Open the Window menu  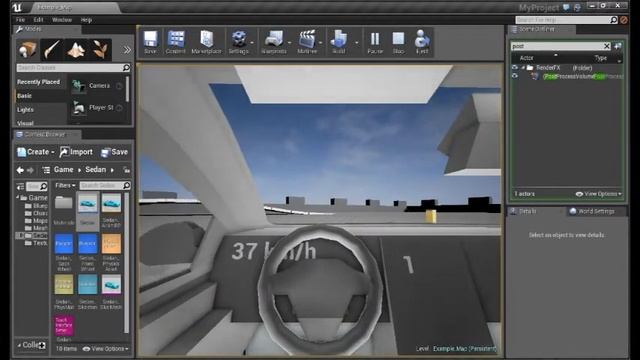coord(62,20)
